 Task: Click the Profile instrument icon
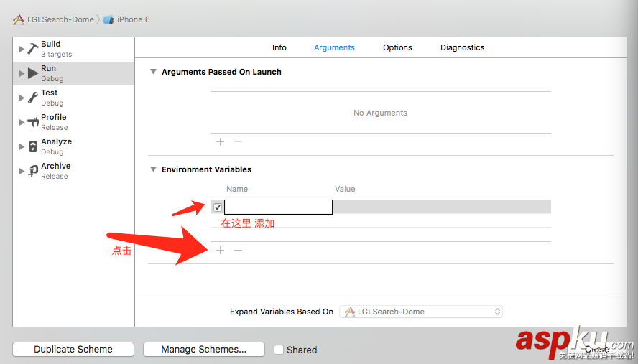click(33, 122)
